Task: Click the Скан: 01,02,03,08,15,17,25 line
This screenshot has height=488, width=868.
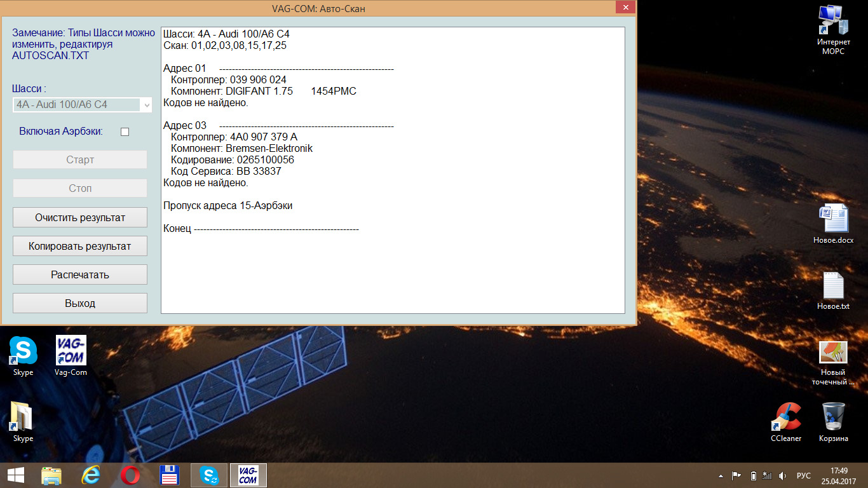Action: pyautogui.click(x=225, y=45)
